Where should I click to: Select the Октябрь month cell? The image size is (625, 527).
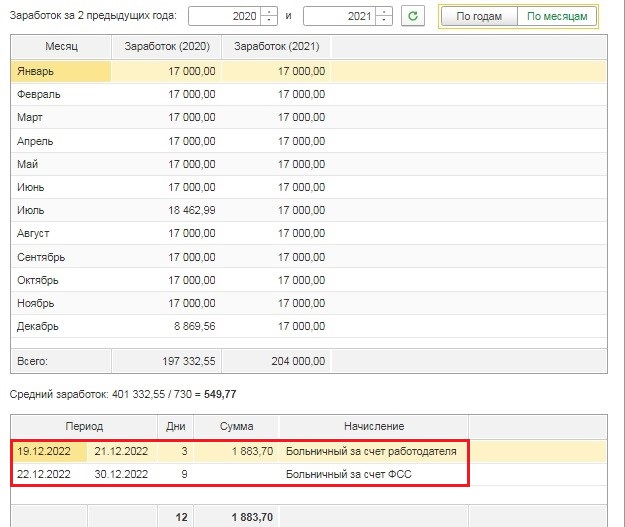point(61,280)
